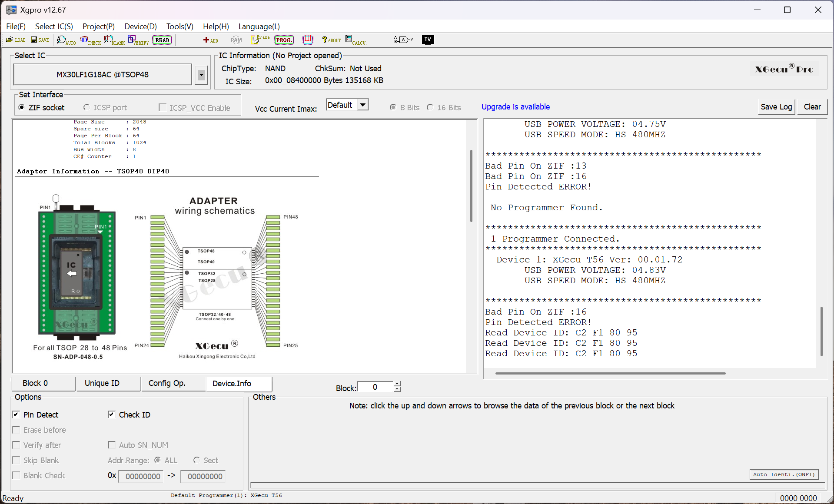Open the Device(D) menu
Image resolution: width=834 pixels, height=504 pixels.
tap(140, 27)
